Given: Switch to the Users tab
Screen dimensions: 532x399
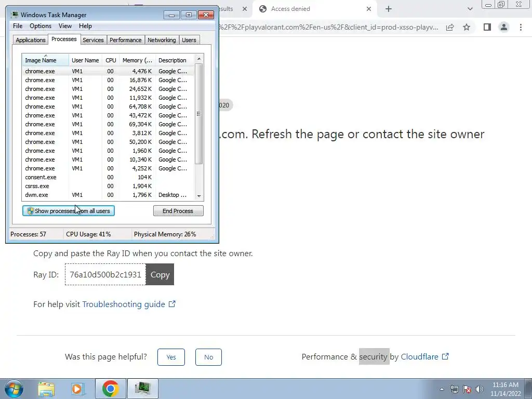Looking at the screenshot, I should click(189, 40).
